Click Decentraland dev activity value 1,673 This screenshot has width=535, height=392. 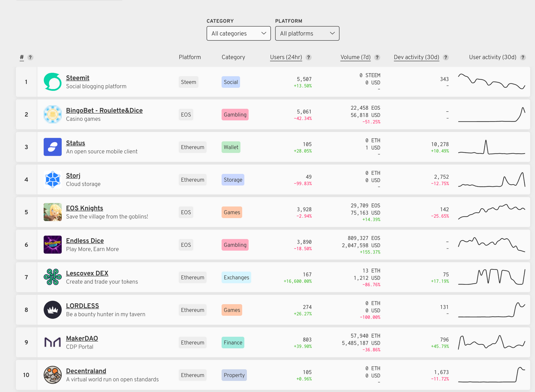(x=441, y=372)
